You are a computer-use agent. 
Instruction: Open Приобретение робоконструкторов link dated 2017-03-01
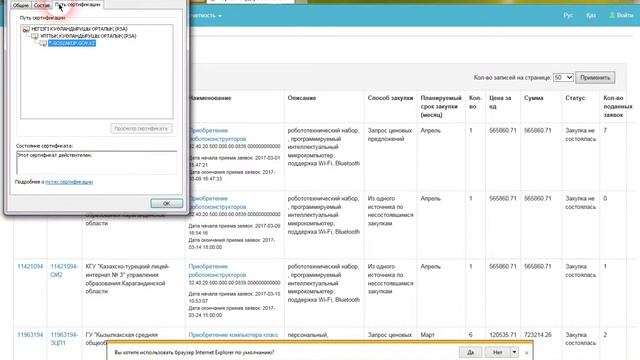(x=217, y=135)
